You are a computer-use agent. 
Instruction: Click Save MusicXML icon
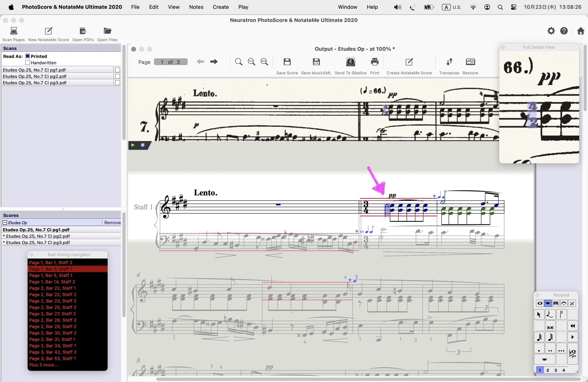[316, 62]
